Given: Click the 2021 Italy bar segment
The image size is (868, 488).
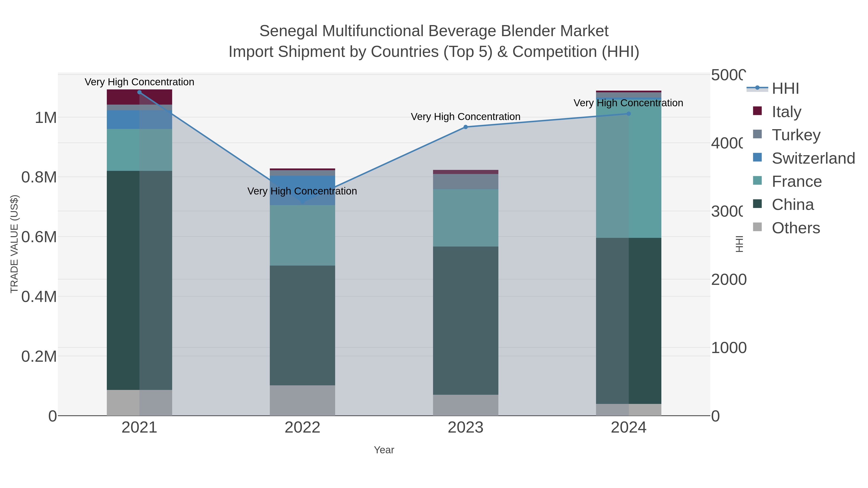Looking at the screenshot, I should pos(140,97).
